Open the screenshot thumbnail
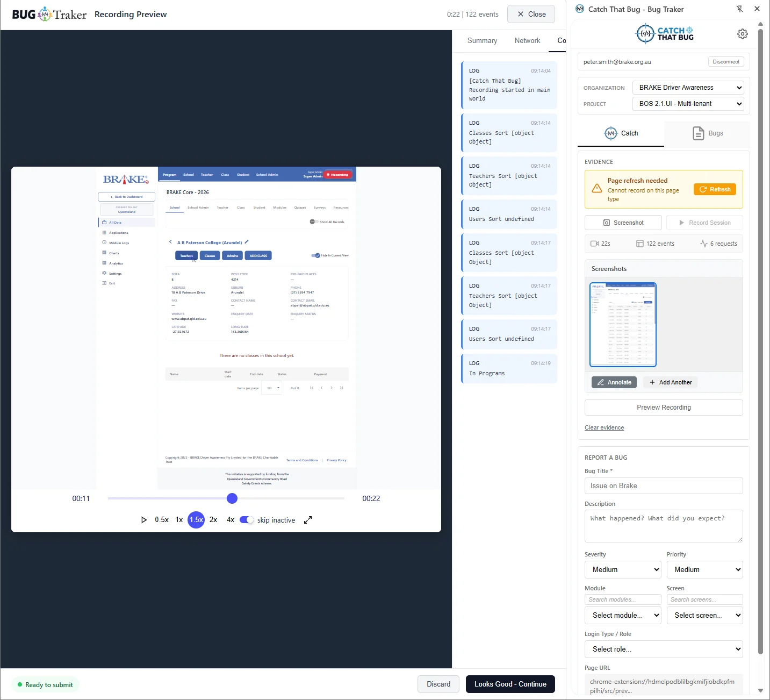 pyautogui.click(x=623, y=325)
